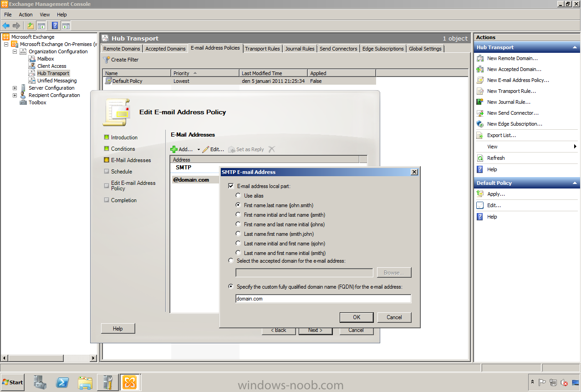Go to the Send Connectors tab
The height and width of the screenshot is (392, 581).
pos(338,49)
